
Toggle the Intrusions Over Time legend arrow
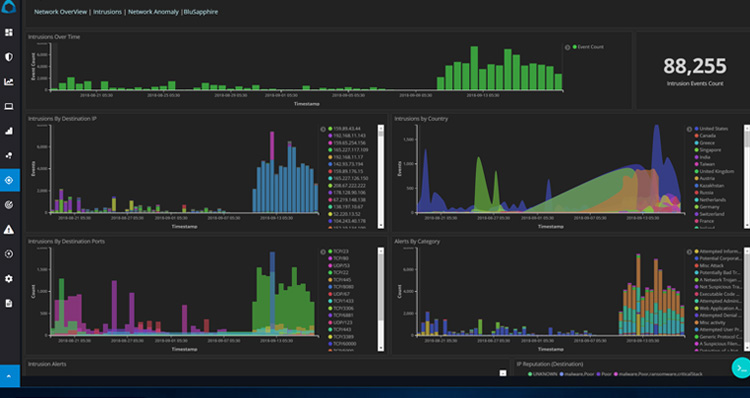pyautogui.click(x=567, y=47)
